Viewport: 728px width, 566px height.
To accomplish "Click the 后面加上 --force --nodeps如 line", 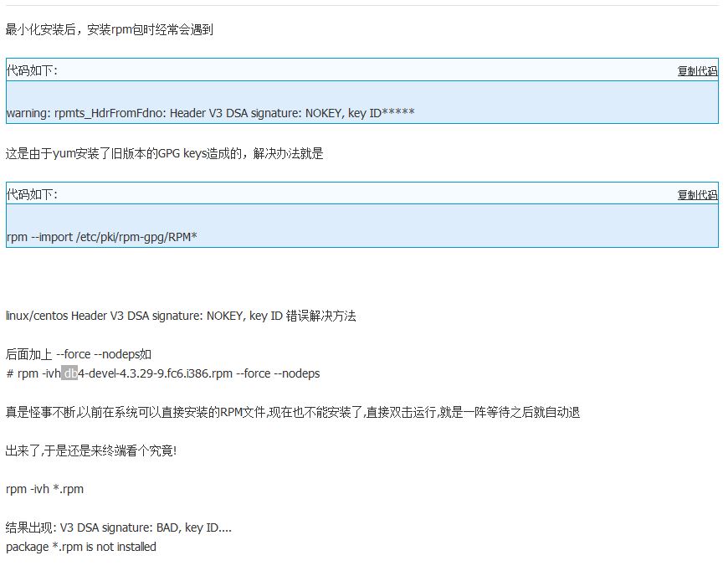I will pyautogui.click(x=78, y=354).
